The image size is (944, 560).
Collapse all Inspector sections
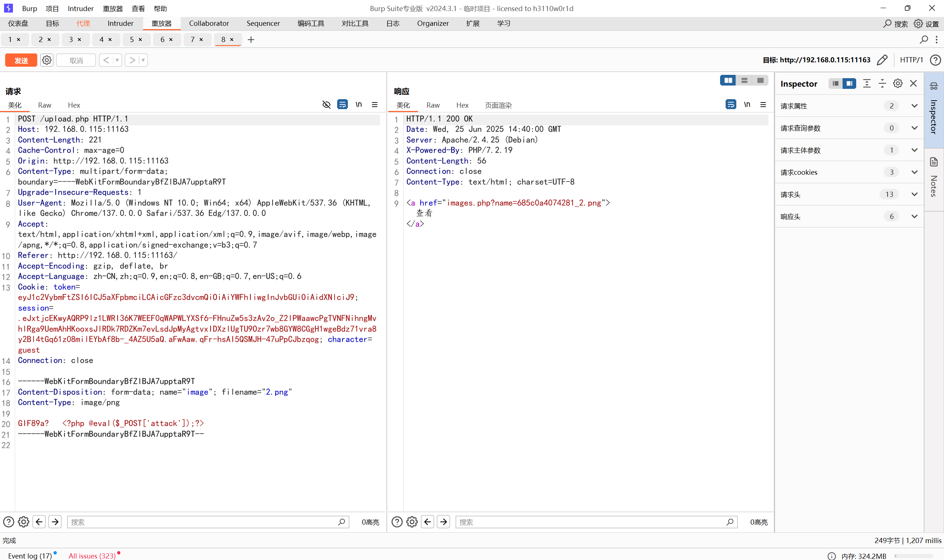882,83
